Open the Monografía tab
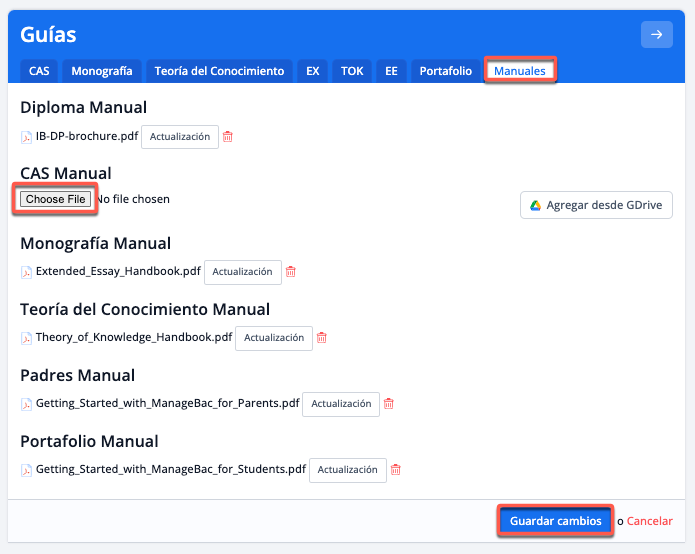This screenshot has height=554, width=695. point(102,71)
